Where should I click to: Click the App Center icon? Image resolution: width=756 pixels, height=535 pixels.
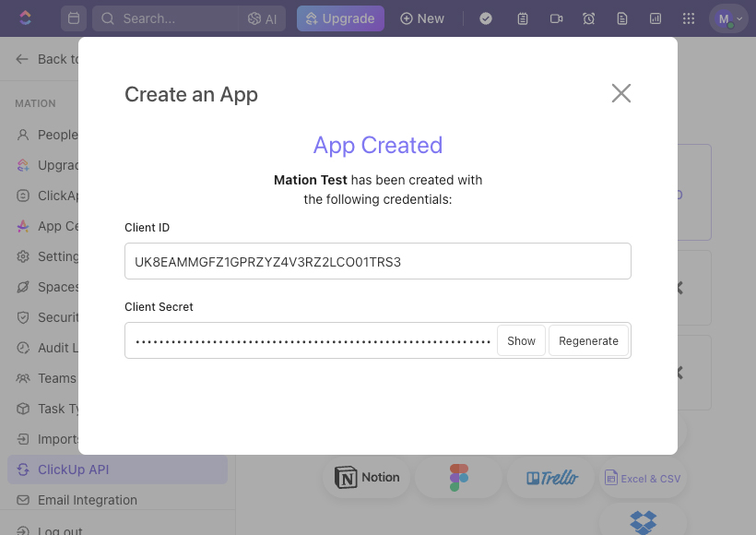point(23,226)
